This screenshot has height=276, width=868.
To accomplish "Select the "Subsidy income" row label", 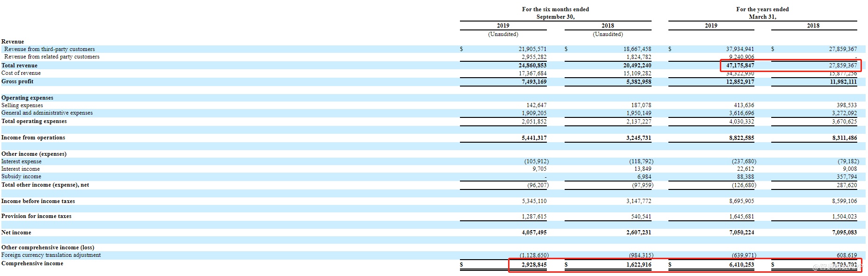I will pos(21,176).
